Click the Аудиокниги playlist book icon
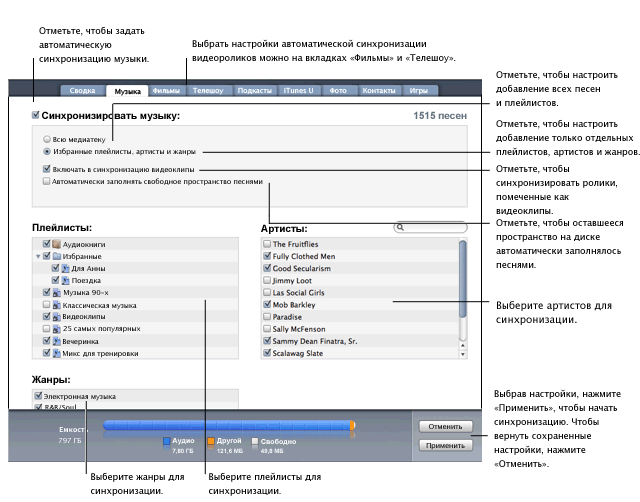The width and height of the screenshot is (640, 502). point(56,244)
